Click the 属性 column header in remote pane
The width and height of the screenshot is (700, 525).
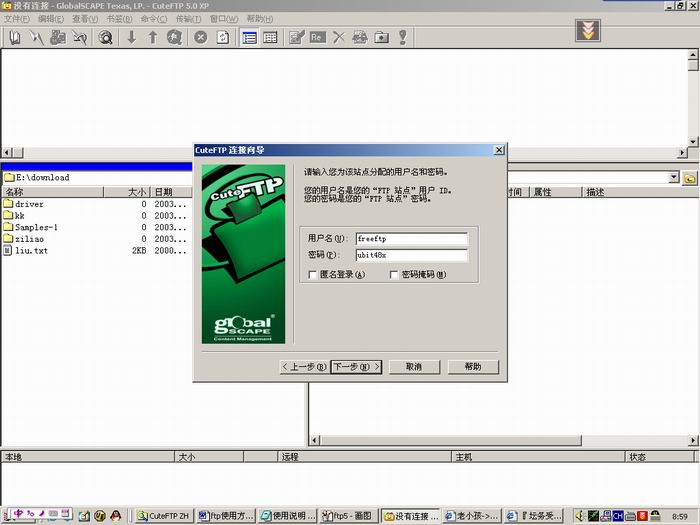(x=556, y=192)
